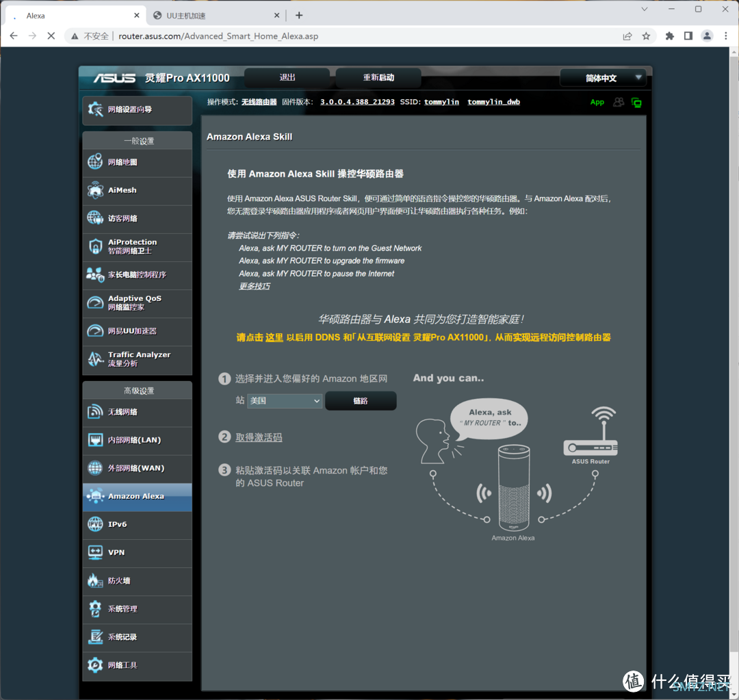
Task: Click the Network Tools wrench icon
Action: point(95,664)
